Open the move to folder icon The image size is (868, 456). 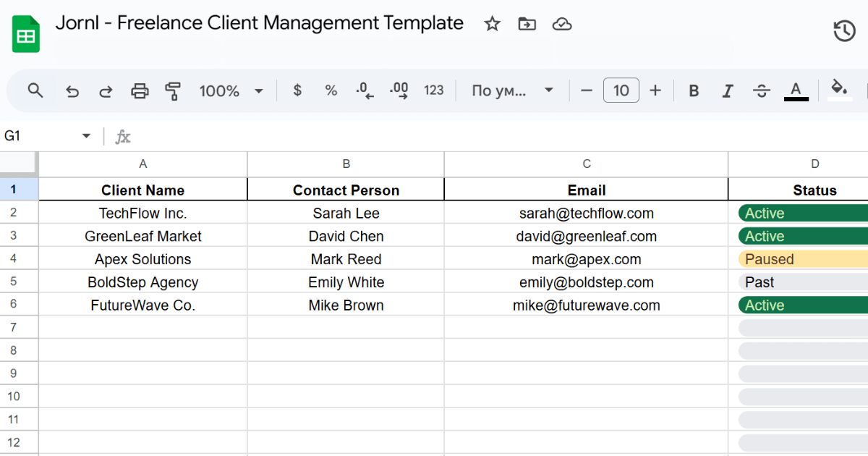pyautogui.click(x=527, y=24)
